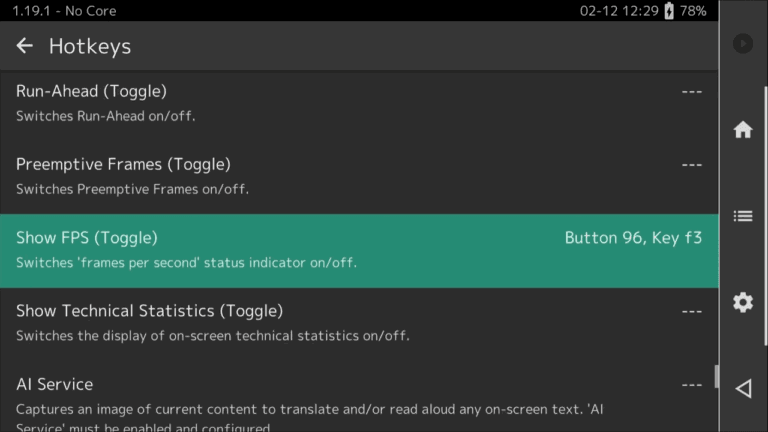The image size is (768, 432).
Task: Open the Home icon in sidebar
Action: 743,130
